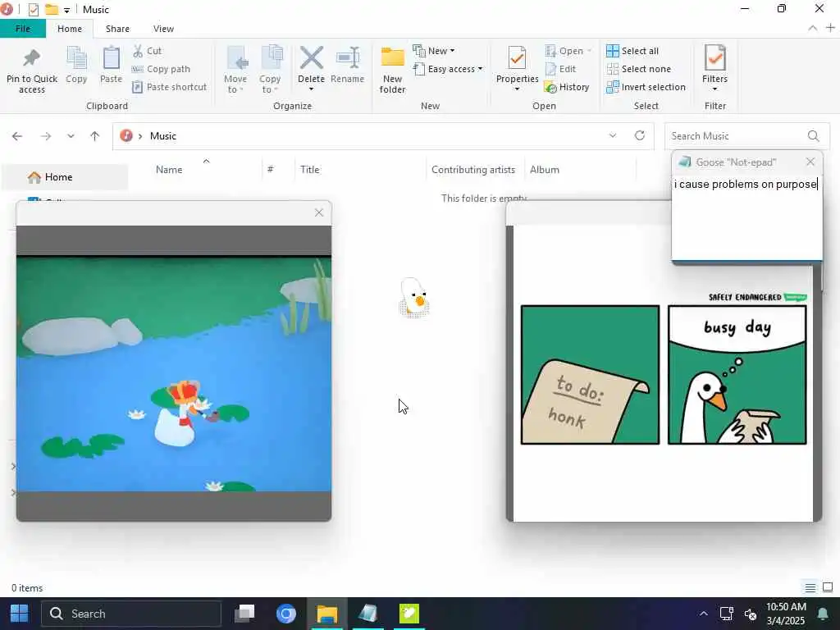
Task: Click the Paste clipboard icon
Action: point(111,66)
